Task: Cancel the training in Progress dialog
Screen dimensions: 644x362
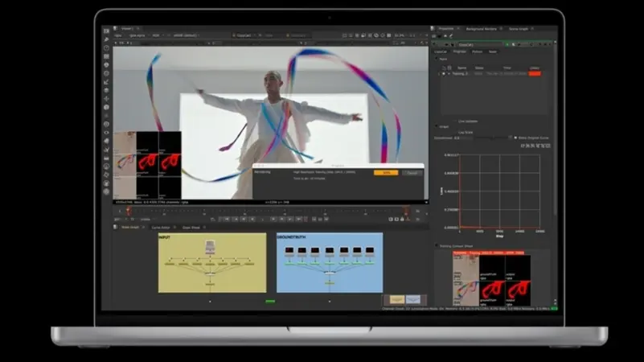Action: pos(411,172)
